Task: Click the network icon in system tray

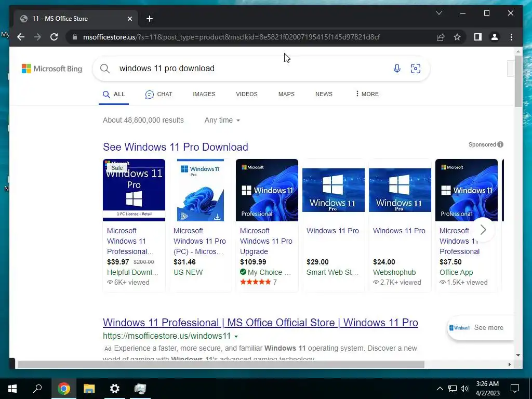Action: pos(453,389)
